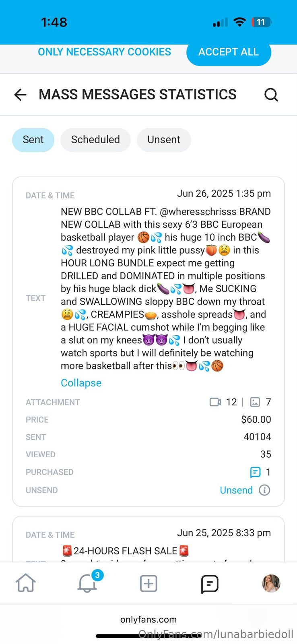The height and width of the screenshot is (644, 297).
Task: Tap the back arrow beside Mass Messages Statistics
Action: point(20,95)
